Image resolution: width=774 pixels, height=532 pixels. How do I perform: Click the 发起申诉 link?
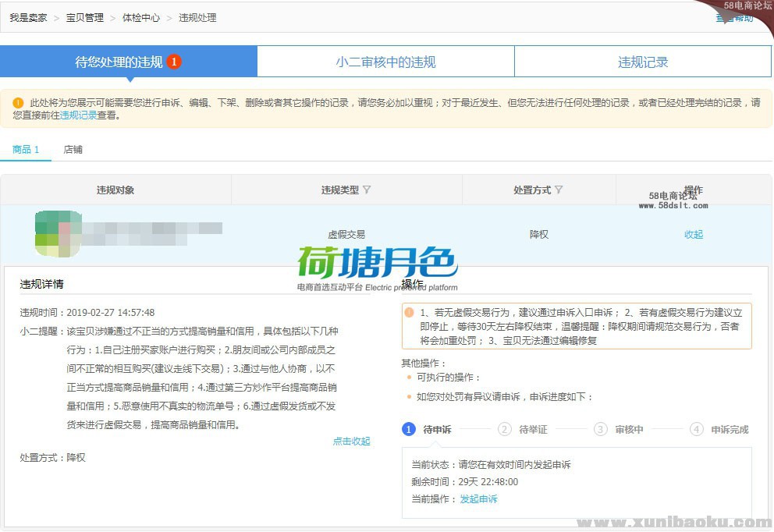coord(478,498)
